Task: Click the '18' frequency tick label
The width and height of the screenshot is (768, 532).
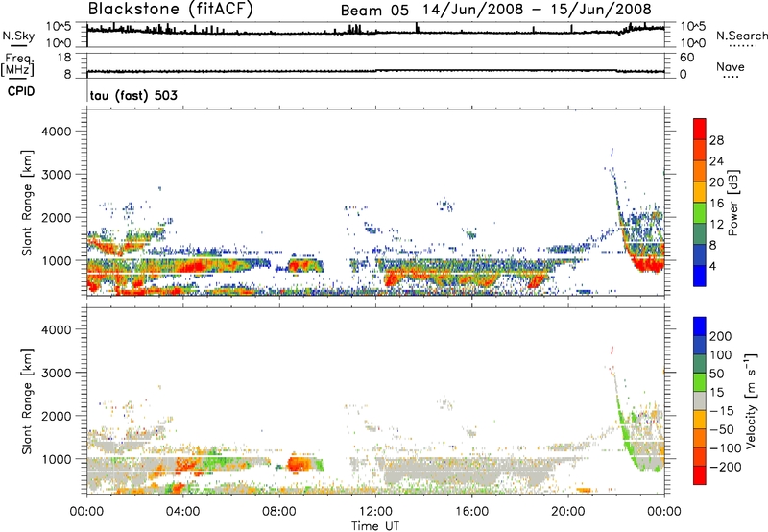Action: pyautogui.click(x=64, y=58)
